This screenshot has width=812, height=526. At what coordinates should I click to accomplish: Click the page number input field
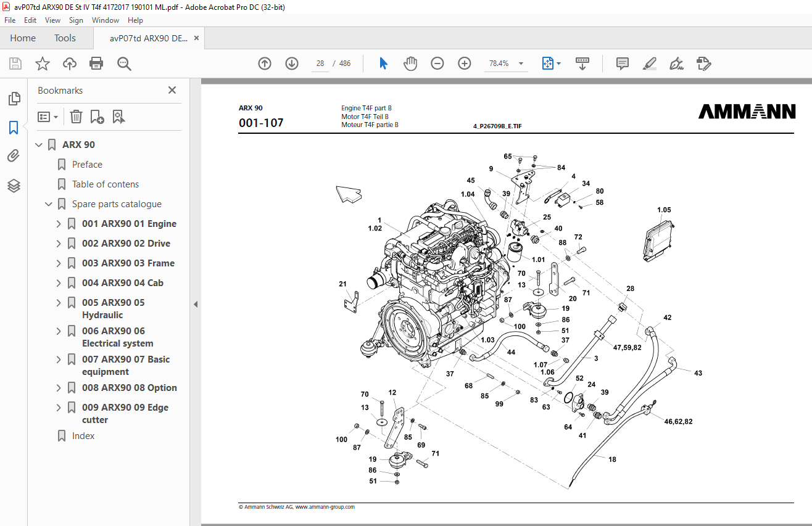(x=320, y=64)
